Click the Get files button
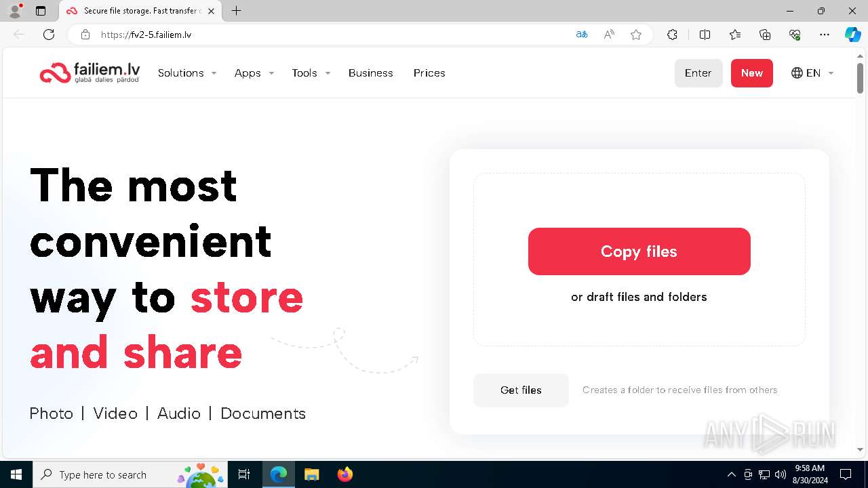868x488 pixels. click(x=521, y=390)
